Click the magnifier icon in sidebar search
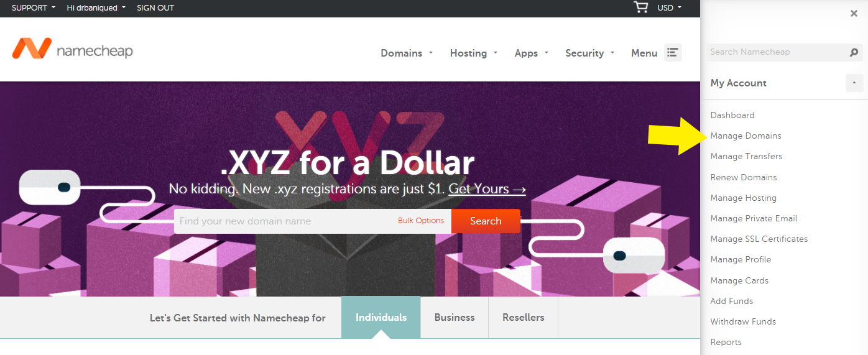868x355 pixels. point(854,52)
